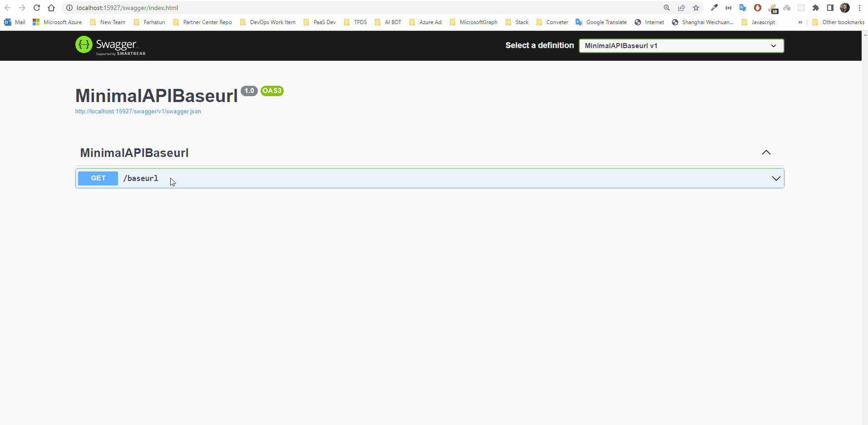The image size is (868, 425).
Task: Click the zoom magnifier in the address bar
Action: click(666, 8)
